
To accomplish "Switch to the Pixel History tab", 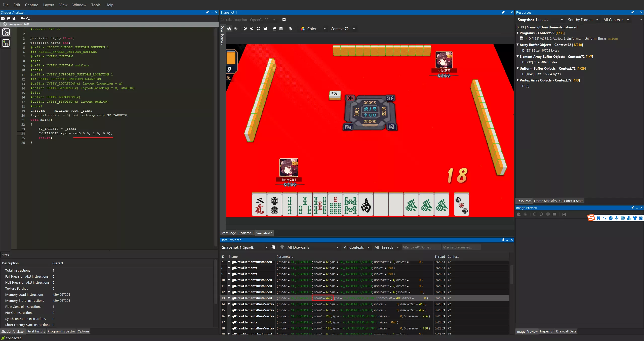I will click(x=36, y=331).
